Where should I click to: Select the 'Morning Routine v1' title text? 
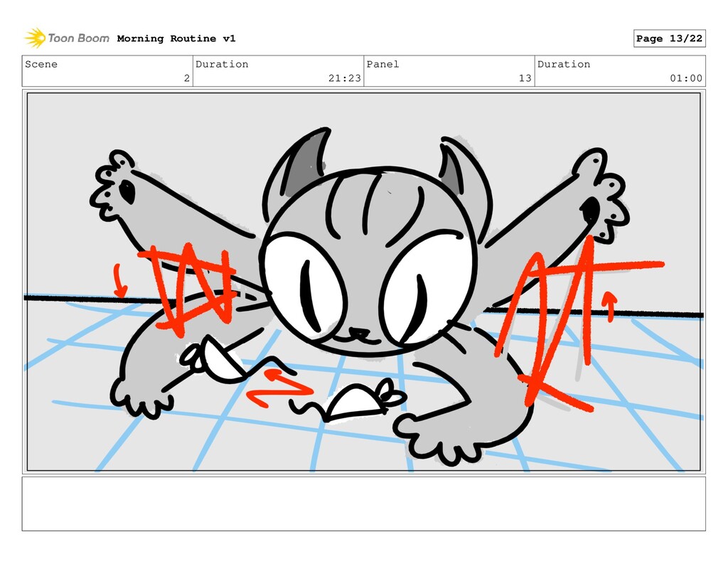(x=176, y=38)
